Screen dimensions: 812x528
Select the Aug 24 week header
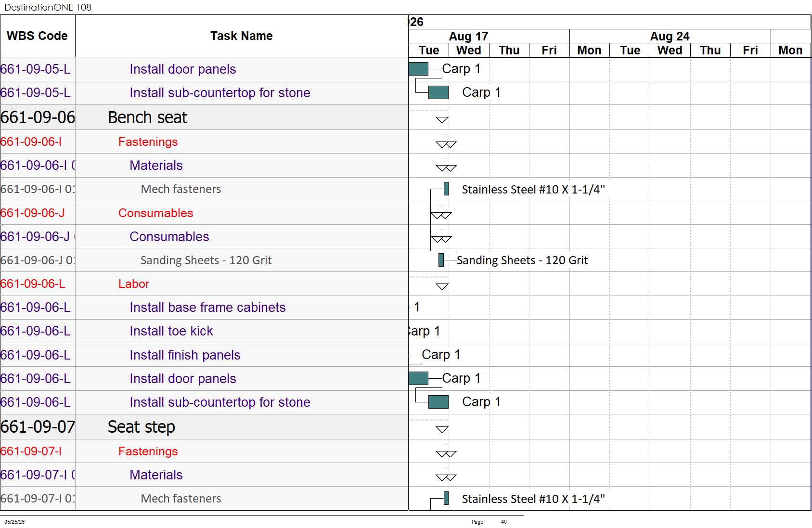point(670,36)
